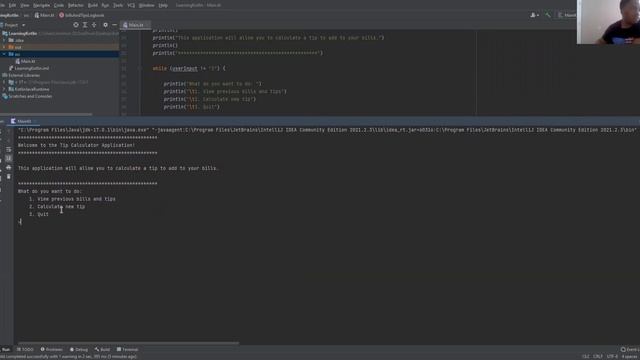Click clear-all trash icon in run console
640x360 pixels.
coord(9,176)
